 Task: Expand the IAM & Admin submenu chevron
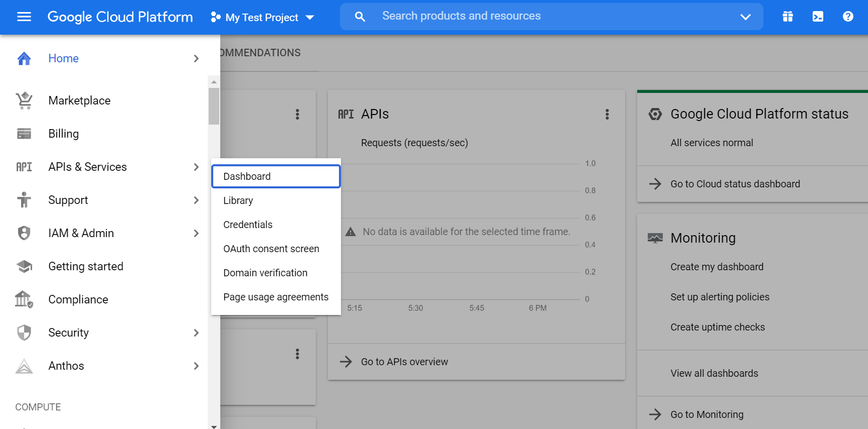pos(196,233)
